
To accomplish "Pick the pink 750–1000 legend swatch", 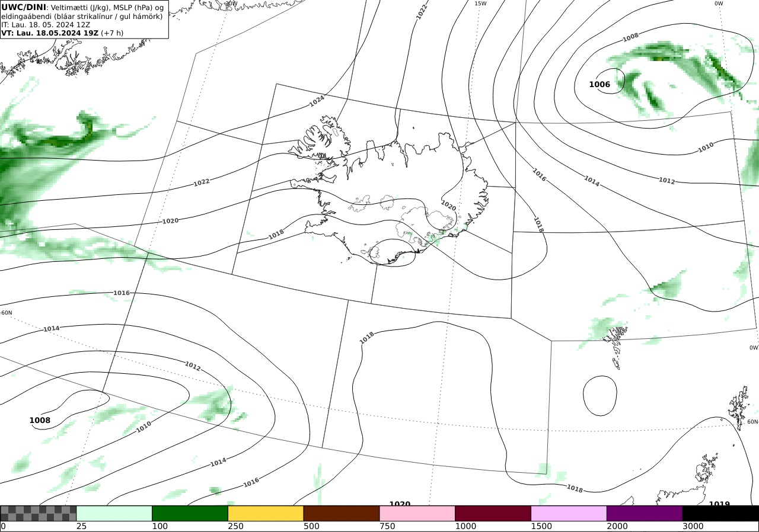I will (417, 513).
